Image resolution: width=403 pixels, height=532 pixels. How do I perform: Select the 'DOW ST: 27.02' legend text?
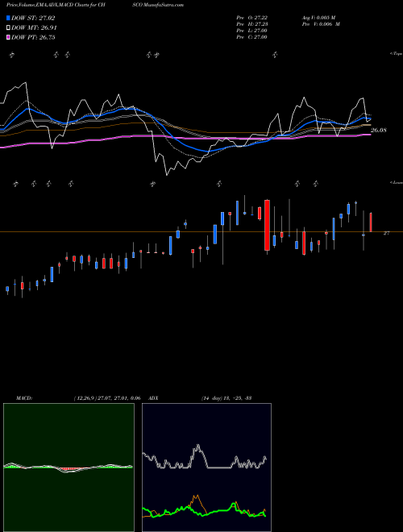coord(33,18)
